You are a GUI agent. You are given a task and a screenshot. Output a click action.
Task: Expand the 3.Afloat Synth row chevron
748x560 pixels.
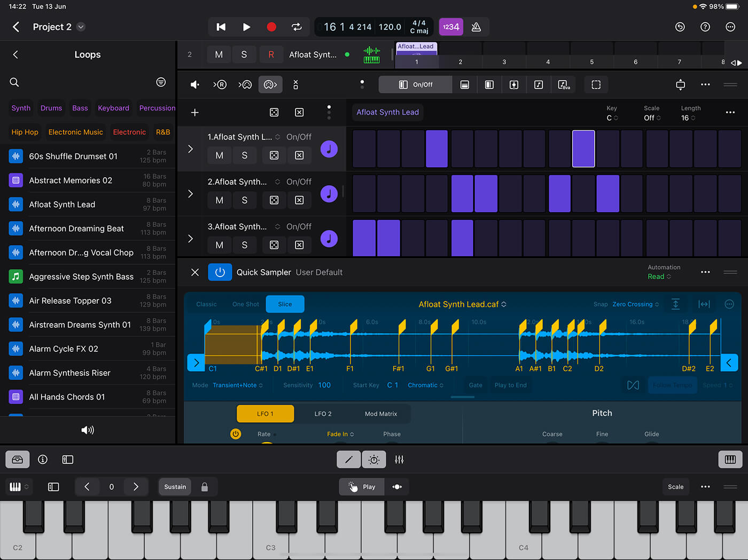(191, 239)
